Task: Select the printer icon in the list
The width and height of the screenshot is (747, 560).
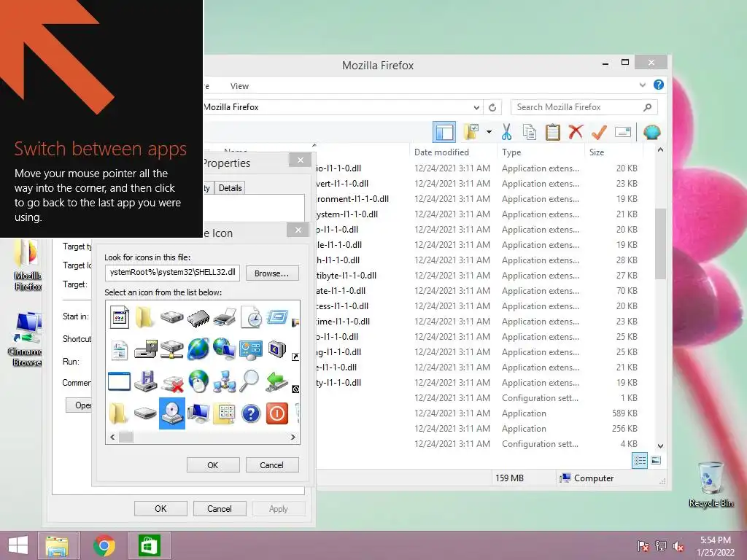Action: (225, 317)
